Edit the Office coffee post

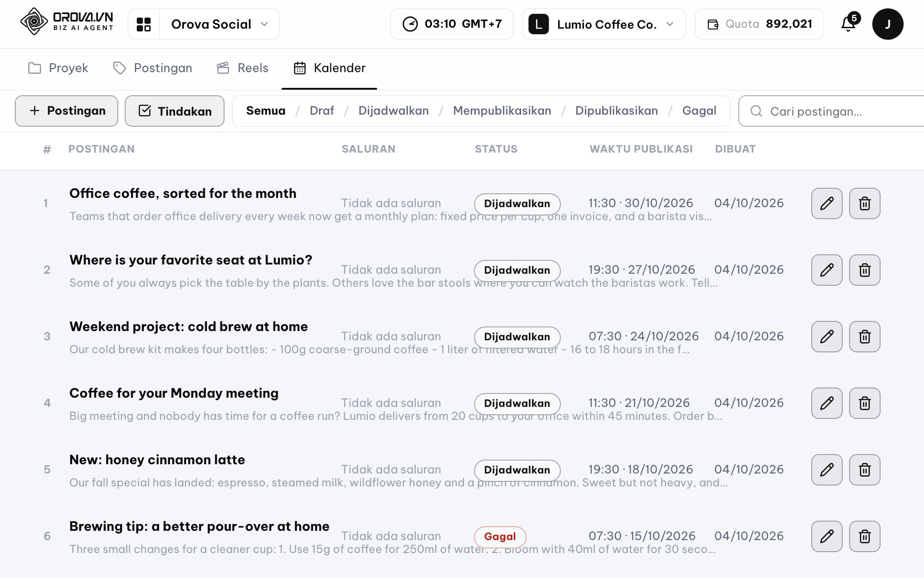[827, 203]
